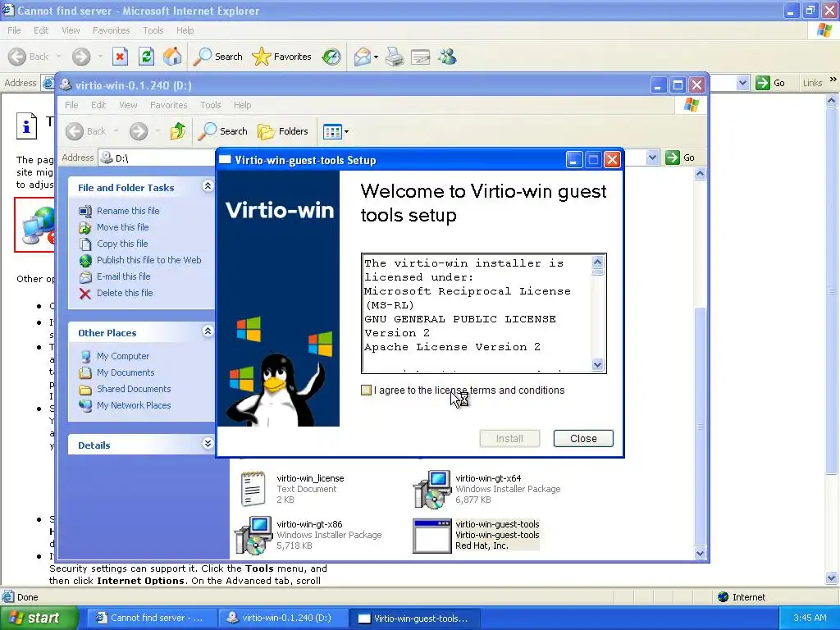840x630 pixels.
Task: Open Back history dropdown arrow in Explorer window
Action: (x=116, y=131)
